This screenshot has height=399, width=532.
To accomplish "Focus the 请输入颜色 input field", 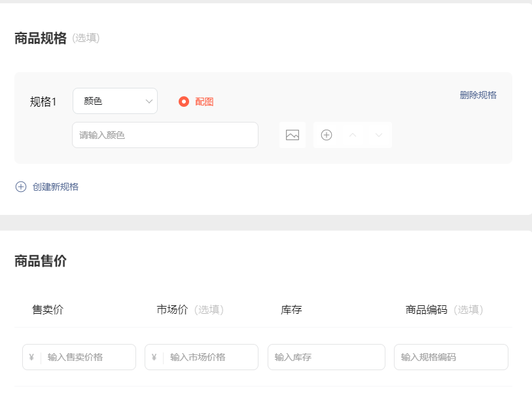I will pyautogui.click(x=166, y=135).
